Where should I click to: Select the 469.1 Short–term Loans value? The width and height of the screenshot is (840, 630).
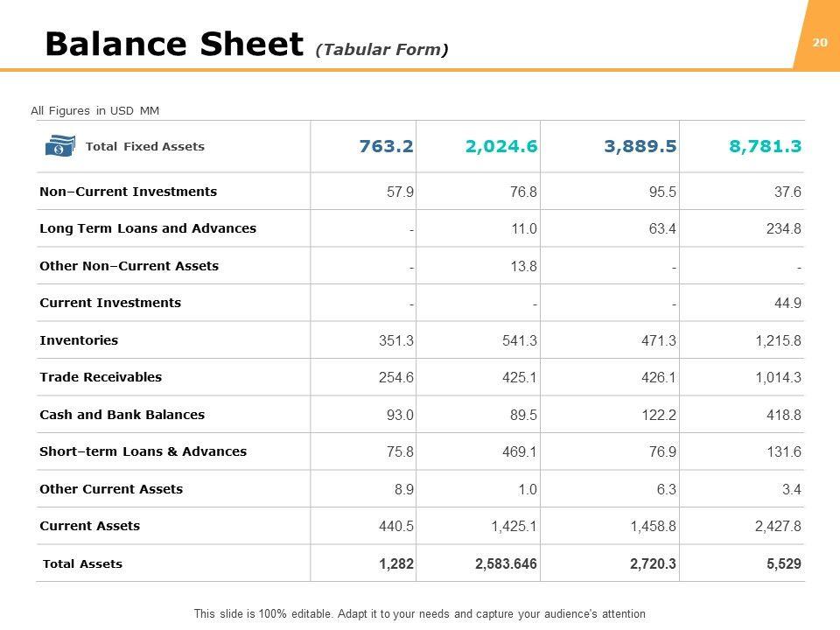click(520, 451)
